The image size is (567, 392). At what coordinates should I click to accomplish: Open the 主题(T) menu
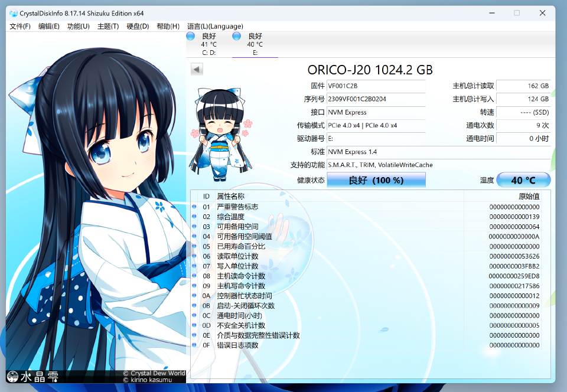click(108, 27)
